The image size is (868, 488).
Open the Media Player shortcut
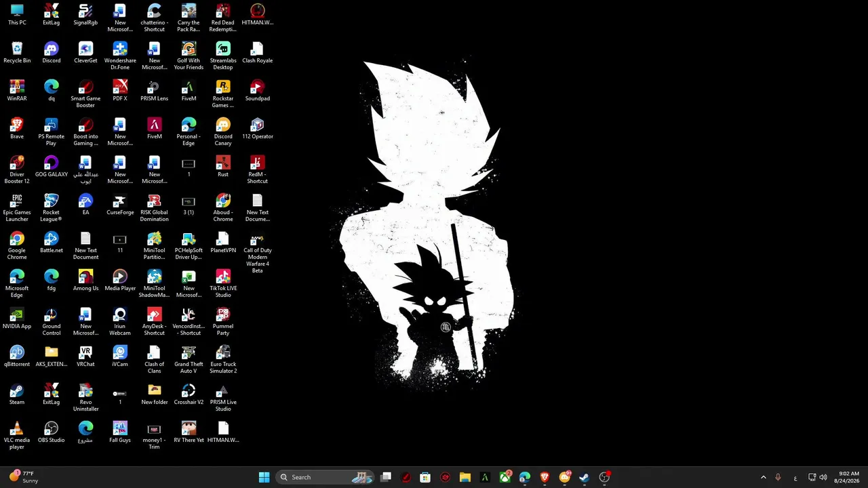pos(120,281)
